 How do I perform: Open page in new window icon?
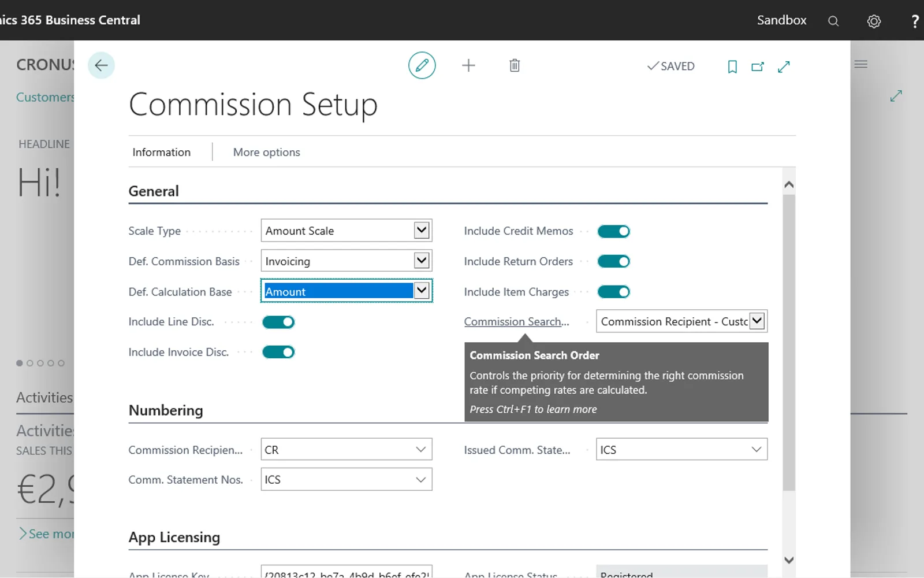pyautogui.click(x=758, y=66)
